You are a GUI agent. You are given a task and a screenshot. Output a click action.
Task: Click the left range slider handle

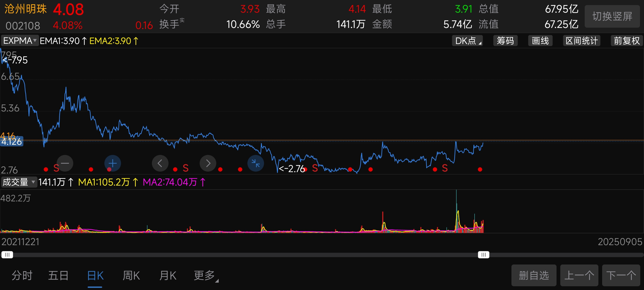(x=7, y=255)
